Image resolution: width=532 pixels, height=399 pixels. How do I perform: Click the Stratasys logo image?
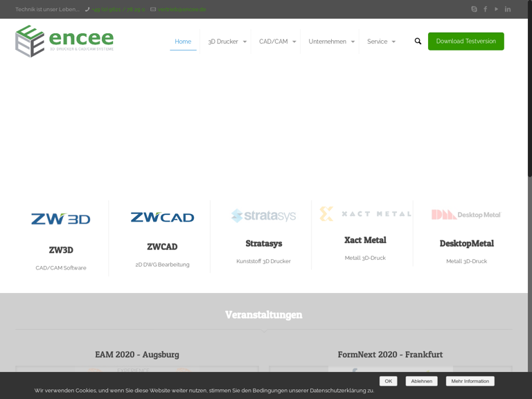pos(264,215)
